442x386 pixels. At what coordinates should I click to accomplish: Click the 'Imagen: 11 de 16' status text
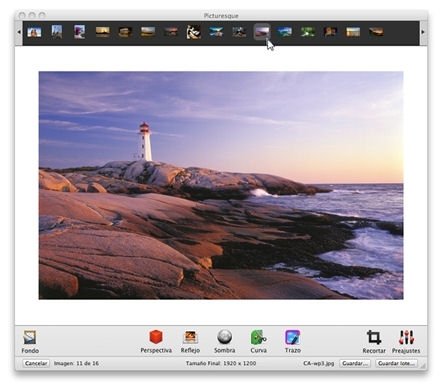76,363
